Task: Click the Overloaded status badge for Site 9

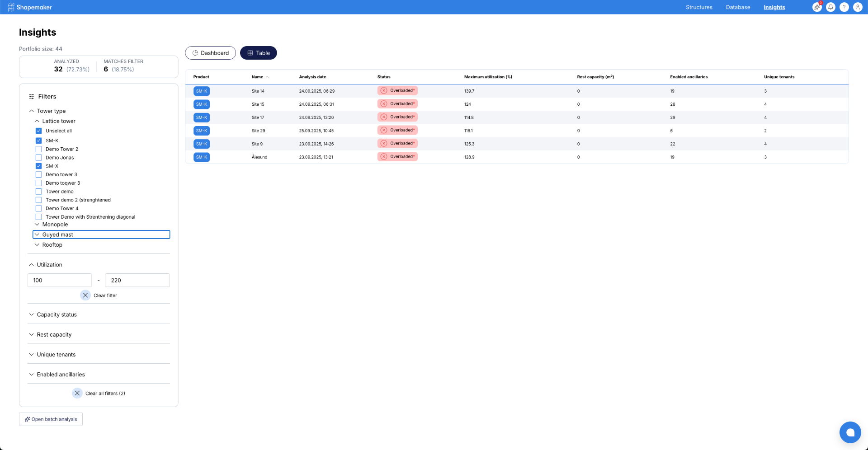Action: [397, 144]
